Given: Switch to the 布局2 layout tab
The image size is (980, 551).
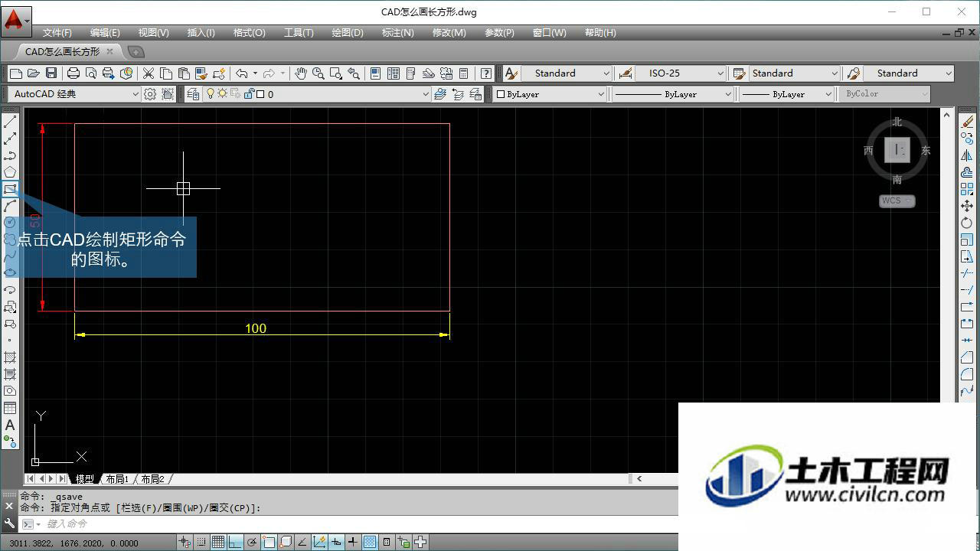Looking at the screenshot, I should (x=152, y=479).
